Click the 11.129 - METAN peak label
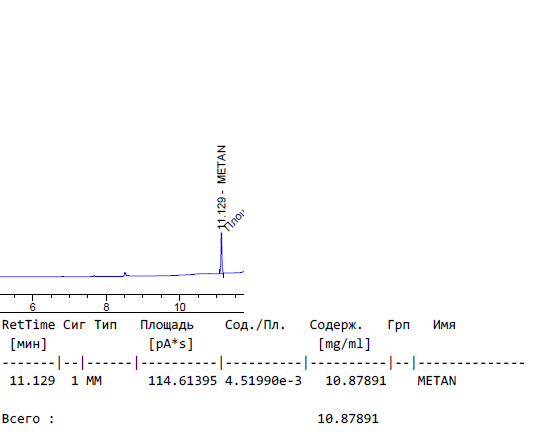The width and height of the screenshot is (538, 434). click(222, 187)
